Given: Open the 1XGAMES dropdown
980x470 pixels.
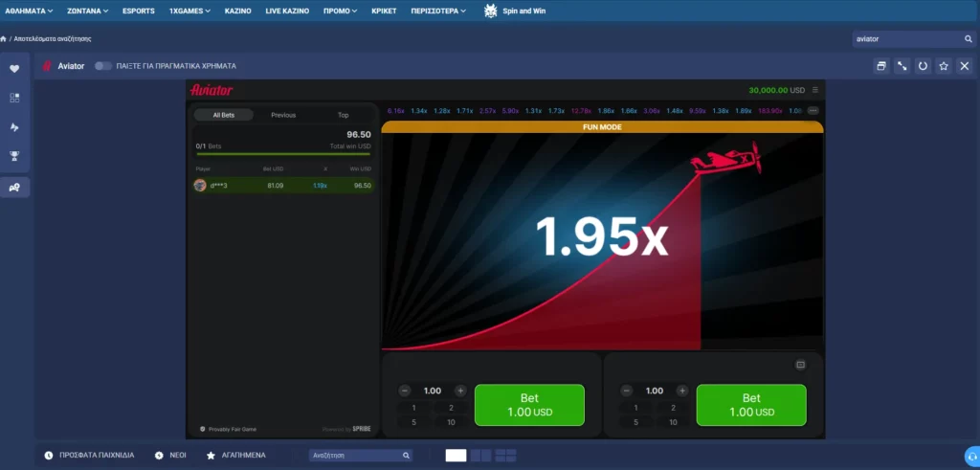Looking at the screenshot, I should tap(189, 11).
